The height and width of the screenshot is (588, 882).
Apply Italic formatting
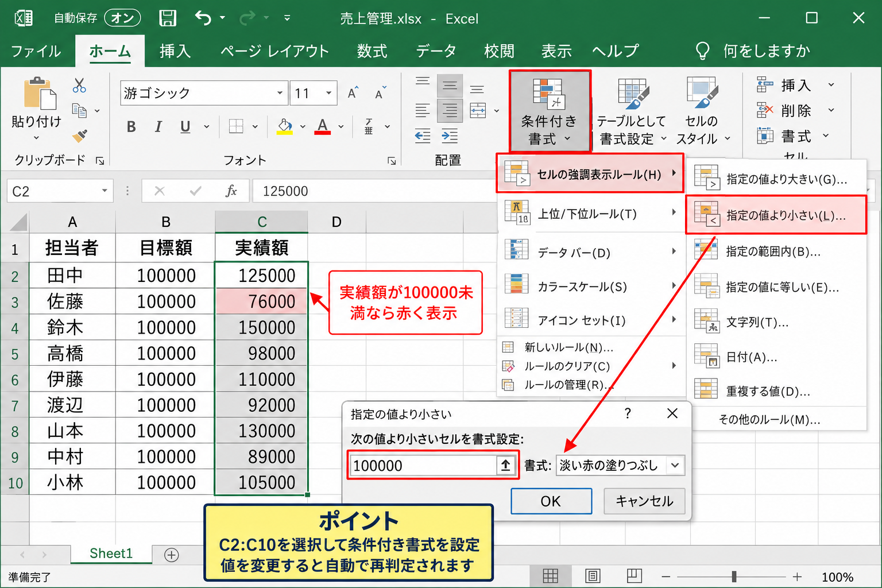pyautogui.click(x=158, y=127)
